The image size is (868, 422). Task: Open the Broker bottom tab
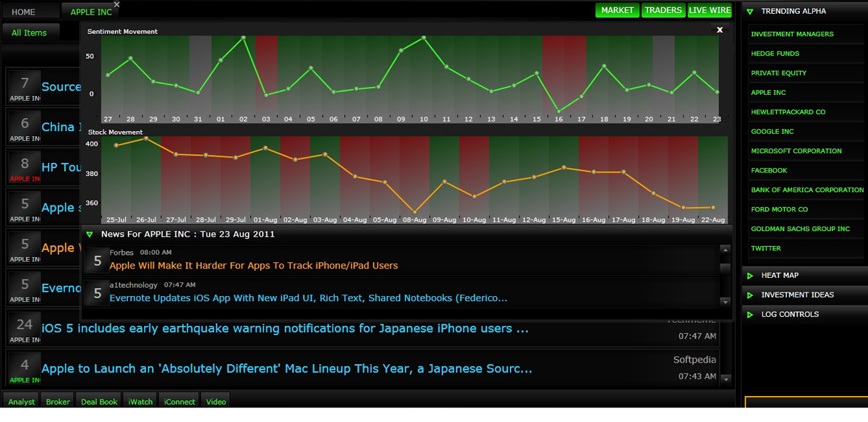coord(58,402)
